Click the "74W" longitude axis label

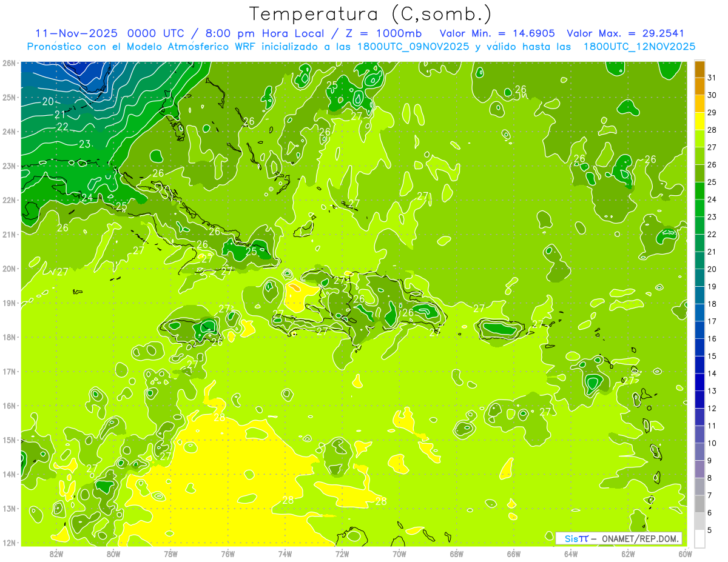pyautogui.click(x=285, y=554)
